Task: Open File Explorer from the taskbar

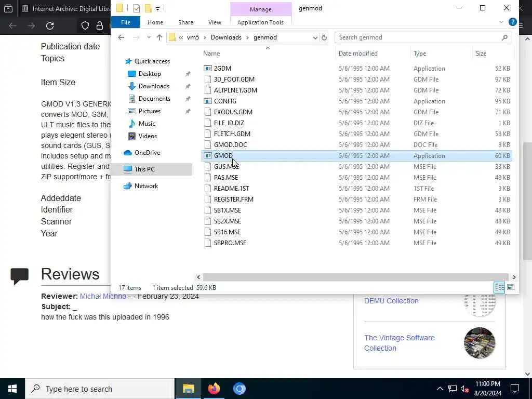Action: tap(188, 389)
